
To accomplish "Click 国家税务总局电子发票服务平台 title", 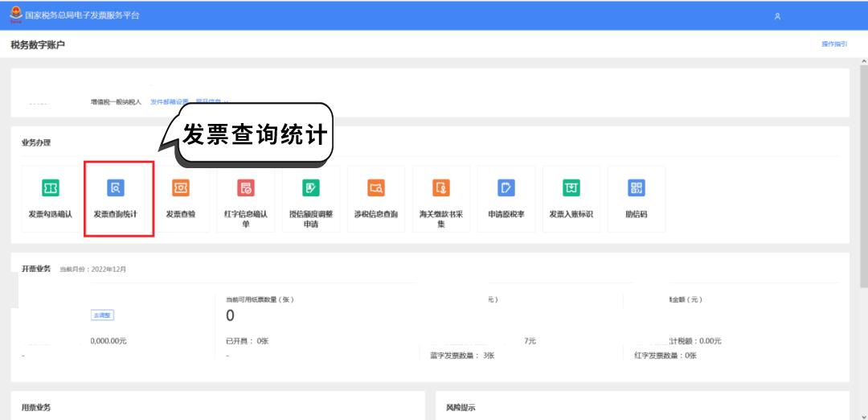I will click(x=82, y=15).
